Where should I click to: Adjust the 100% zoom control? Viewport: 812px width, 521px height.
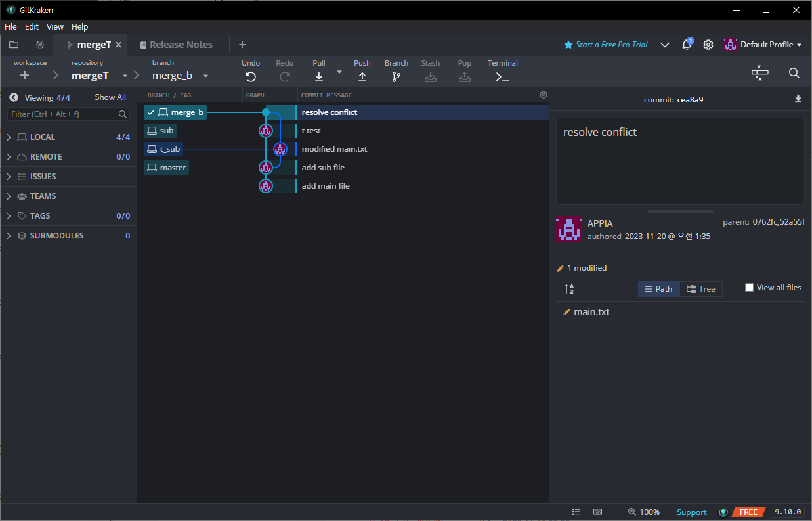(644, 512)
